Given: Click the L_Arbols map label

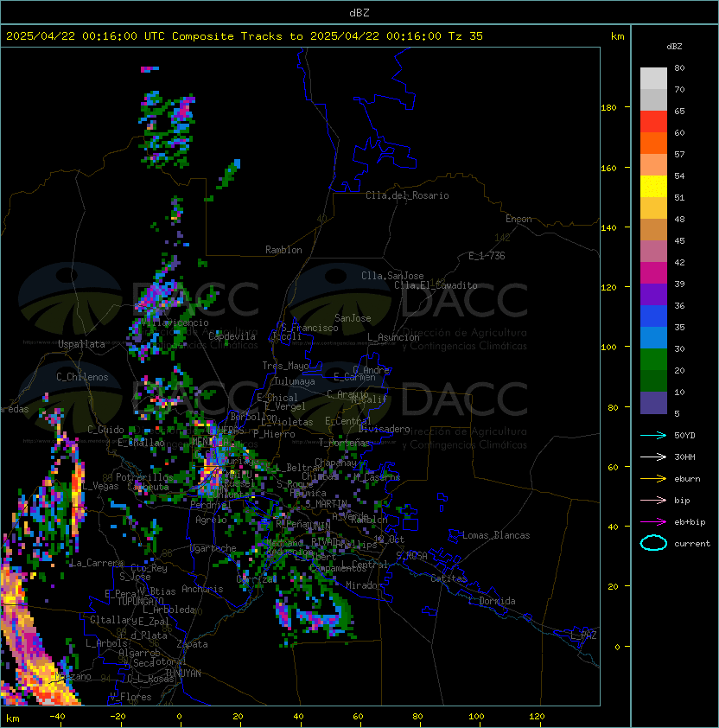Looking at the screenshot, I should pyautogui.click(x=106, y=643).
